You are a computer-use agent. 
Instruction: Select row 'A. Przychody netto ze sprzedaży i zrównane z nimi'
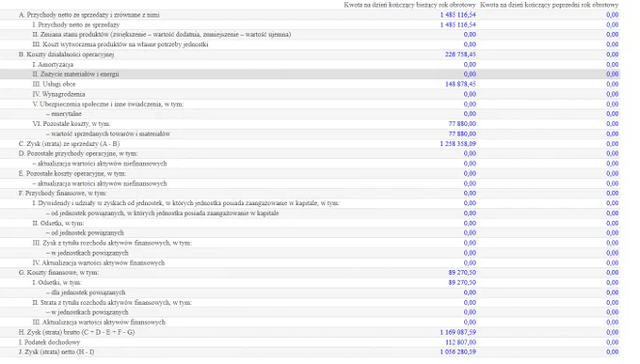[311, 15]
